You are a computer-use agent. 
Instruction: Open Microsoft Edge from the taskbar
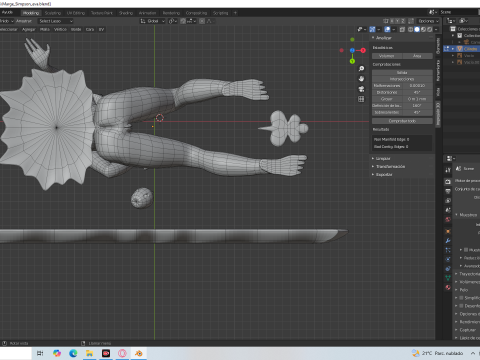pos(73,353)
